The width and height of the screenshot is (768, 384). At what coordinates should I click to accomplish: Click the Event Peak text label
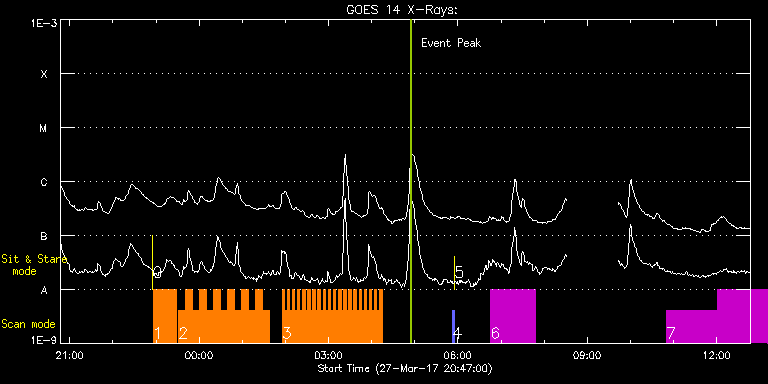click(x=451, y=43)
